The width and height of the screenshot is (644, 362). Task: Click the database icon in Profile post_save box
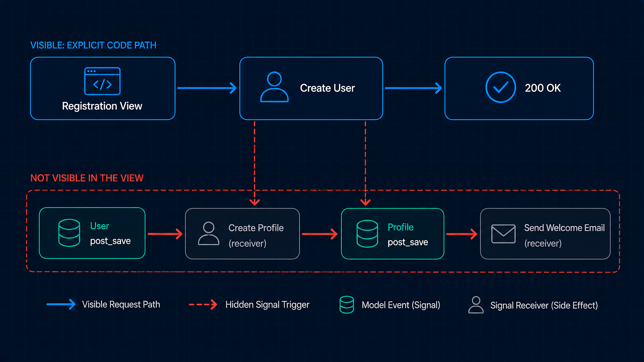[x=368, y=233]
